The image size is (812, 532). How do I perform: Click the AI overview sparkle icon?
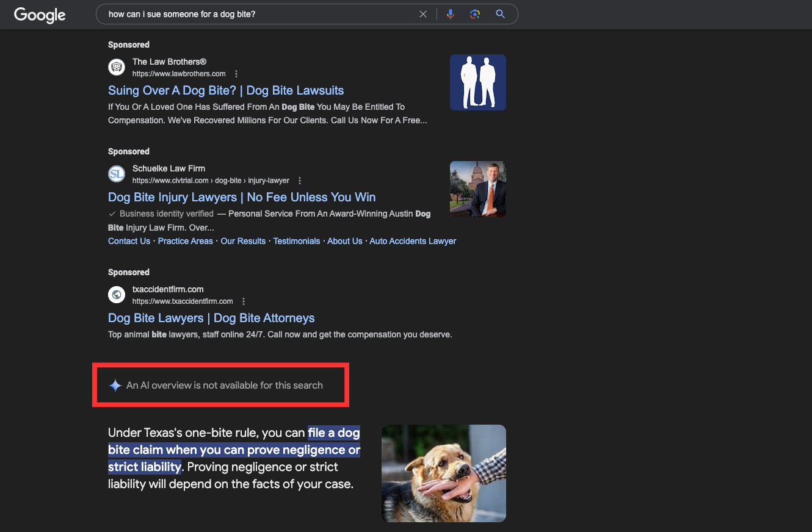115,386
